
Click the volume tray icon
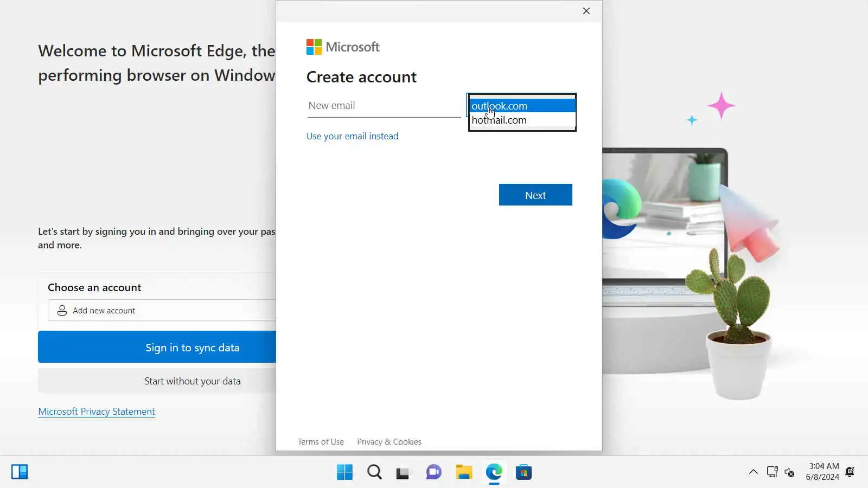pyautogui.click(x=790, y=472)
